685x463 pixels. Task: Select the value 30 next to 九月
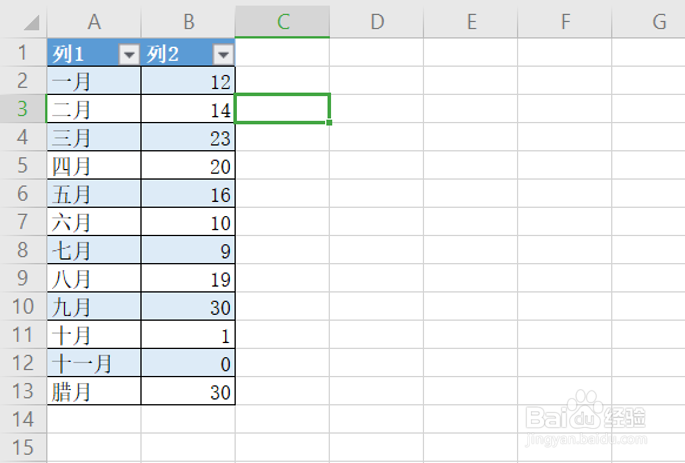pos(188,307)
